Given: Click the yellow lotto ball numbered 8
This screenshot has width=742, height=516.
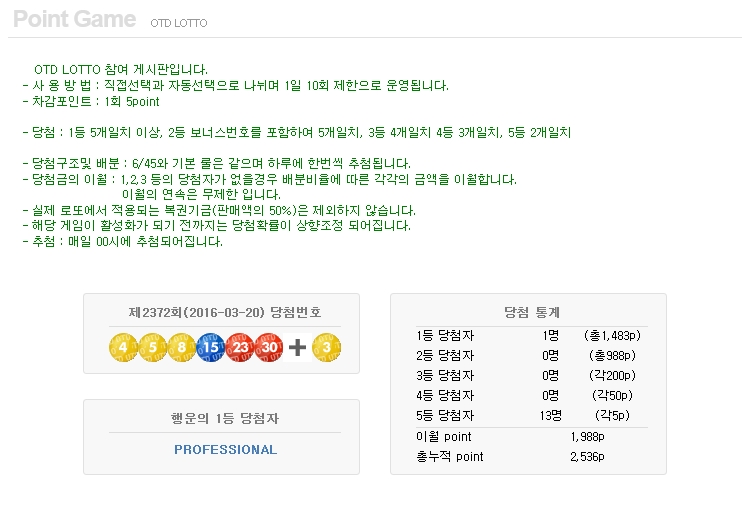Looking at the screenshot, I should point(181,347).
